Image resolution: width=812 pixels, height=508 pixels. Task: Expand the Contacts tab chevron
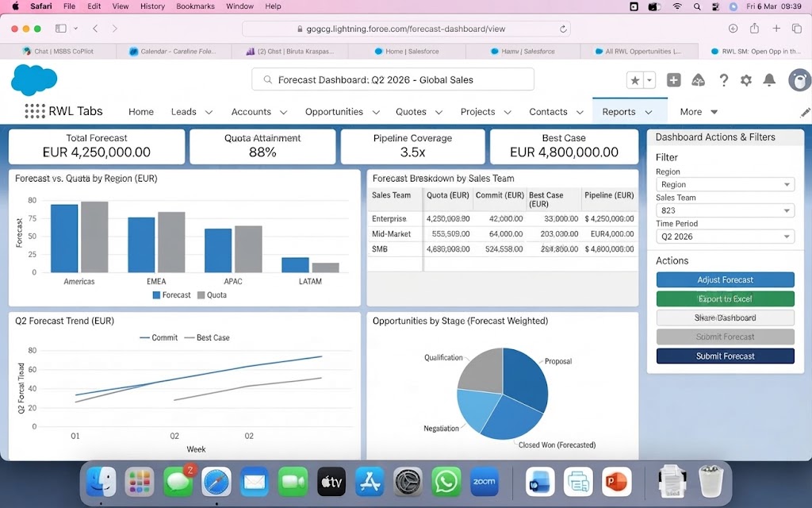pos(580,112)
